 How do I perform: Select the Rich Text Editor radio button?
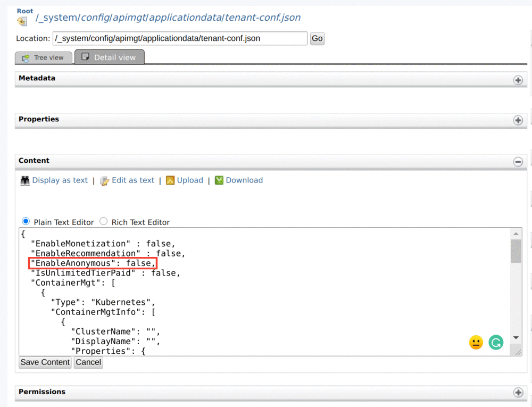point(104,221)
